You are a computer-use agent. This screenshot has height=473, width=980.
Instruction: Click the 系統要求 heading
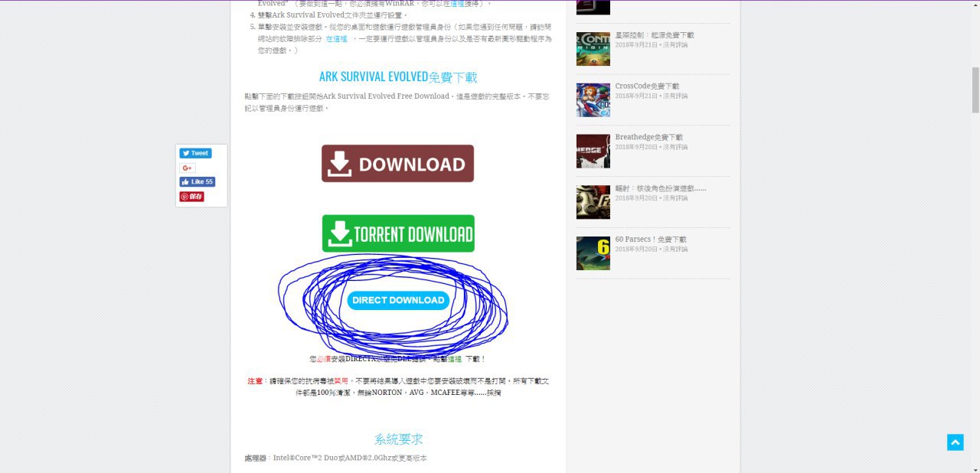pyautogui.click(x=398, y=439)
